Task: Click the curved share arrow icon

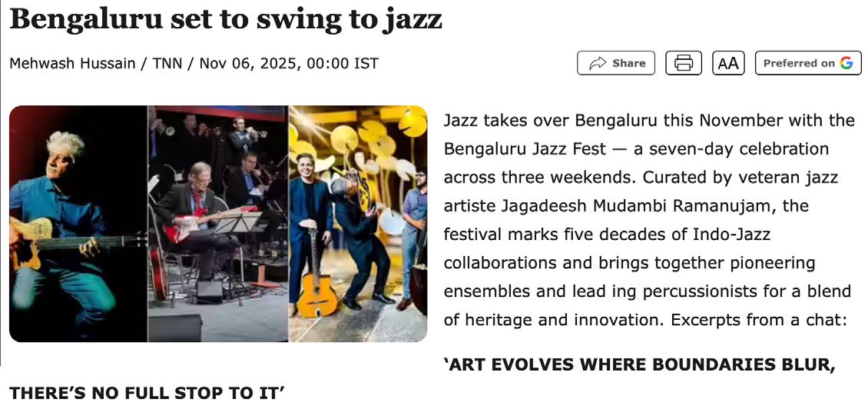Action: pos(598,64)
